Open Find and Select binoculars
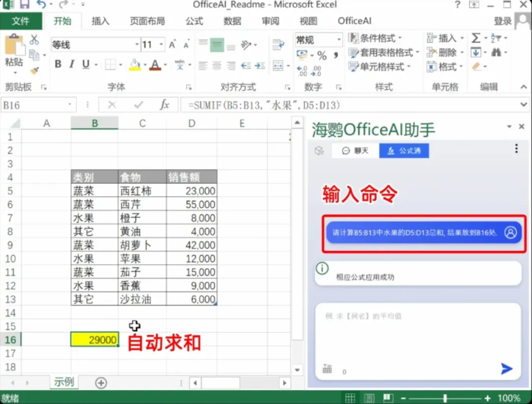 point(496,52)
